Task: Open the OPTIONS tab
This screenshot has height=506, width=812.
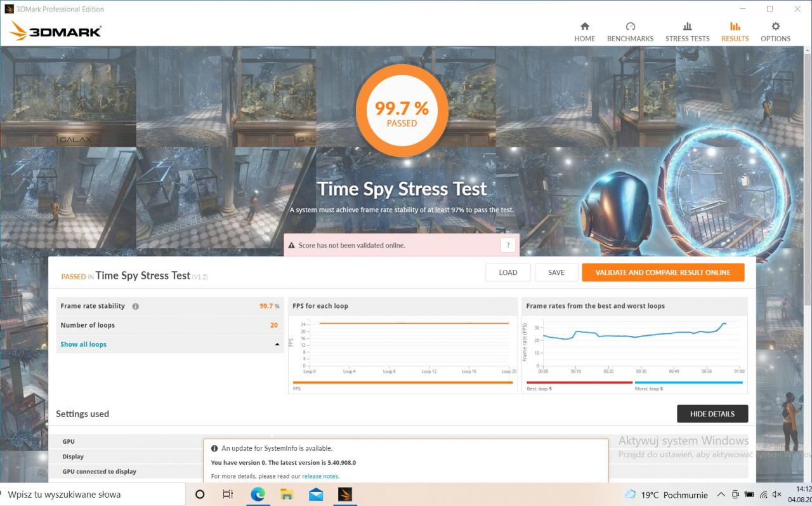Action: pyautogui.click(x=775, y=32)
